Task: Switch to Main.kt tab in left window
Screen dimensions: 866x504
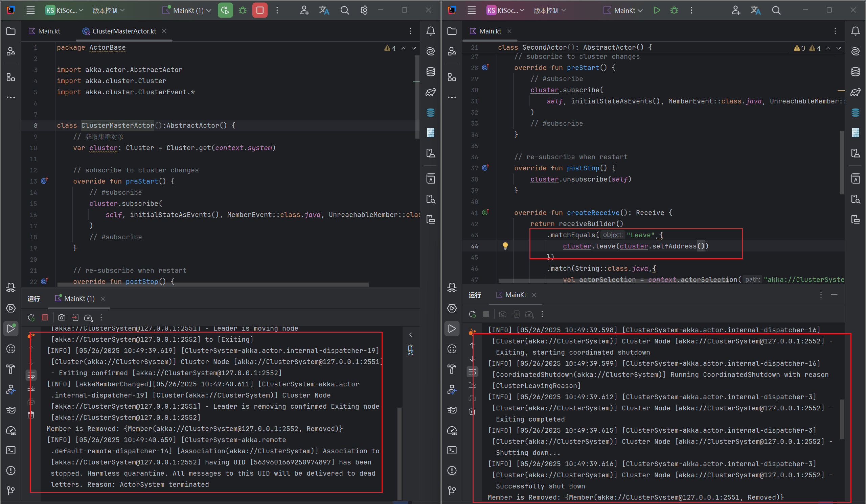Action: [x=45, y=31]
